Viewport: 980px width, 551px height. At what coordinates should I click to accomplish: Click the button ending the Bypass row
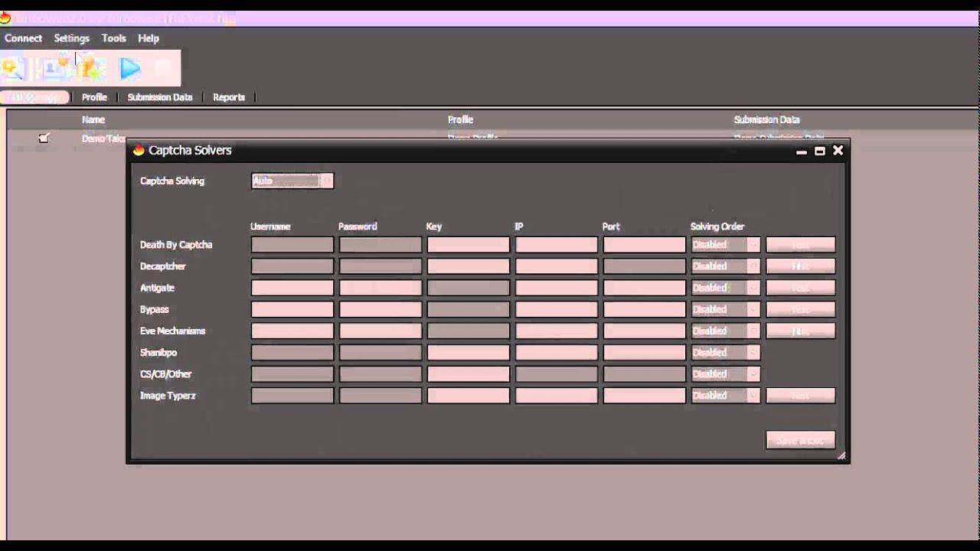[x=801, y=309]
